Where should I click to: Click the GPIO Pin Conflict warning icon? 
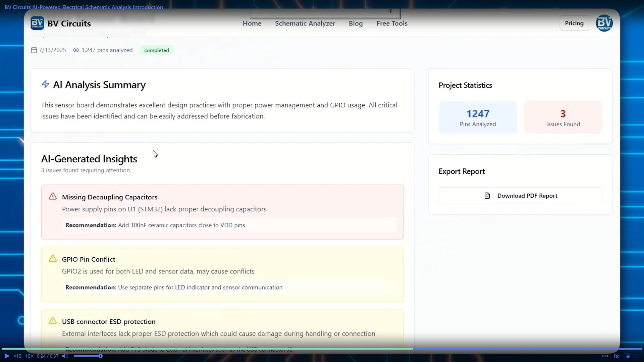(53, 258)
